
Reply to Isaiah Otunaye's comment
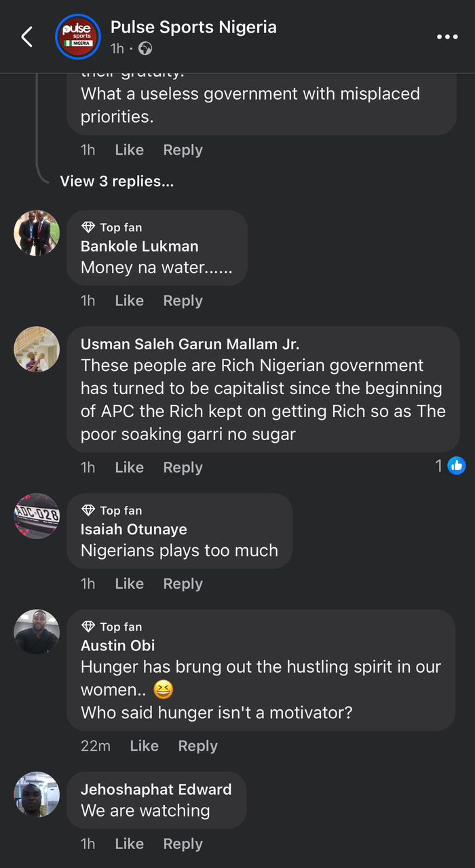pos(183,584)
